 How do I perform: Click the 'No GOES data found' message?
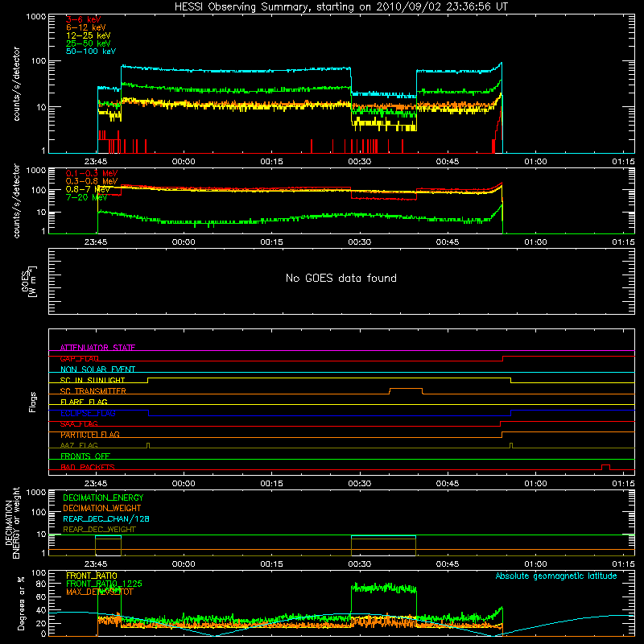[x=341, y=278]
